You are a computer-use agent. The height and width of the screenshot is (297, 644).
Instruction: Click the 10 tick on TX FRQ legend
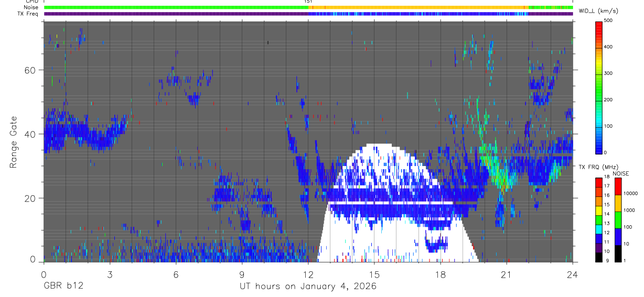[x=607, y=251]
